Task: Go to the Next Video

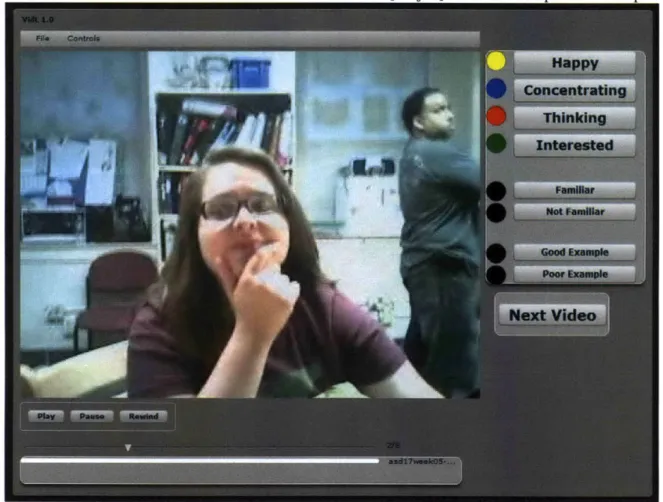Action: tap(552, 315)
